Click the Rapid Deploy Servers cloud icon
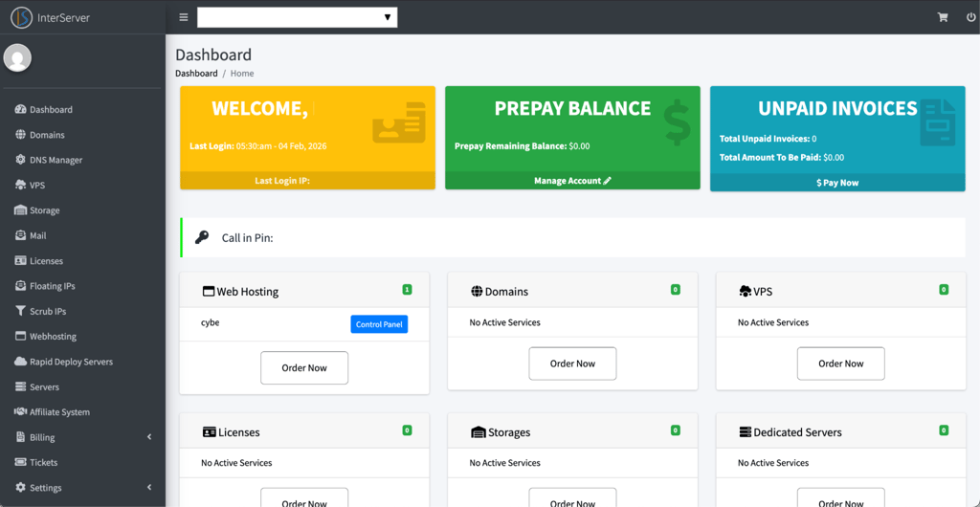This screenshot has width=980, height=507. click(x=20, y=362)
